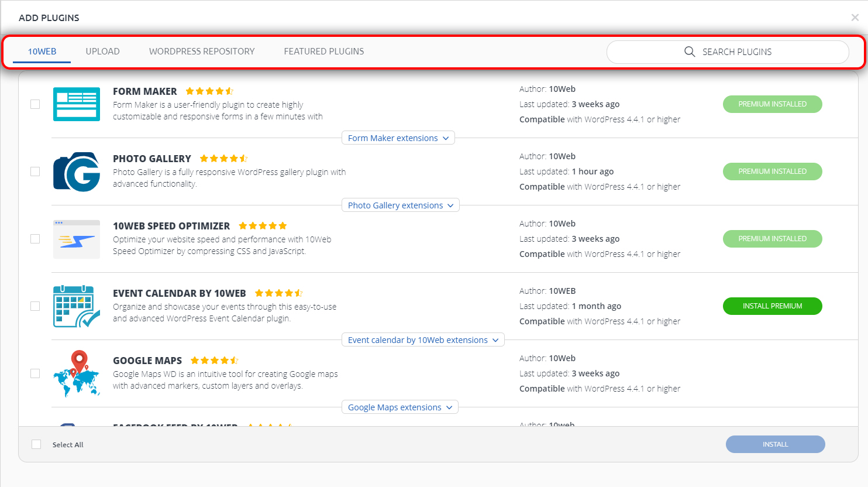Close the Add Plugins dialog

pyautogui.click(x=855, y=18)
